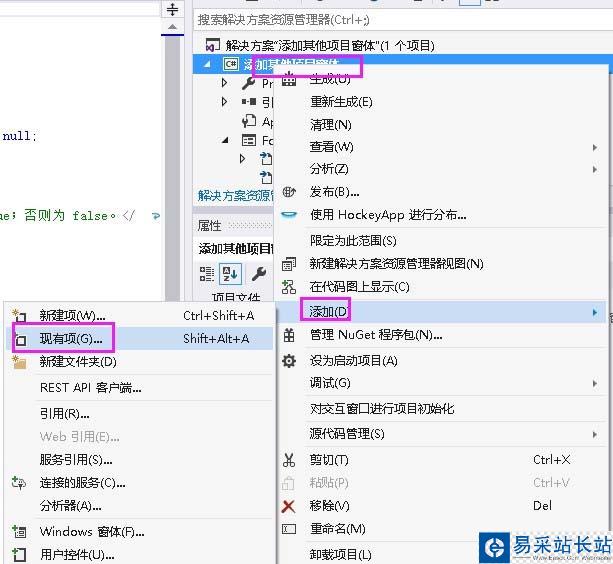
Task: Click the HockeyApp distribution icon
Action: coord(289,215)
